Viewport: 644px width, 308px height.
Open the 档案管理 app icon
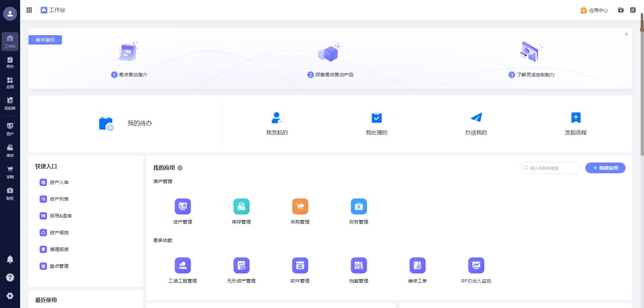tap(359, 265)
